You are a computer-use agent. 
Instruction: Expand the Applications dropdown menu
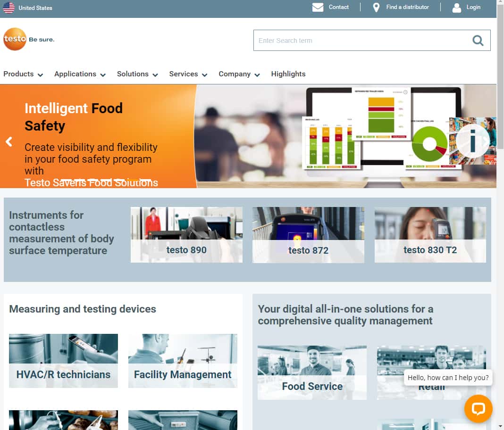click(80, 74)
